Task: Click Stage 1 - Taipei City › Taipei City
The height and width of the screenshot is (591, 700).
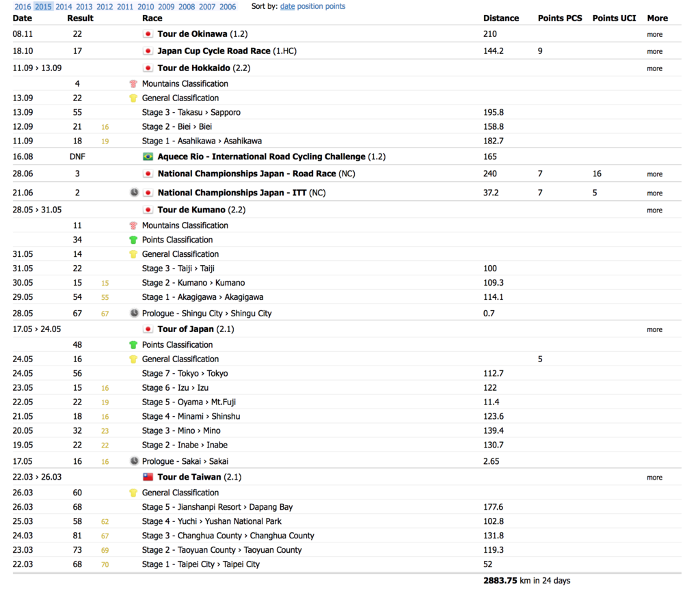Action: (200, 564)
